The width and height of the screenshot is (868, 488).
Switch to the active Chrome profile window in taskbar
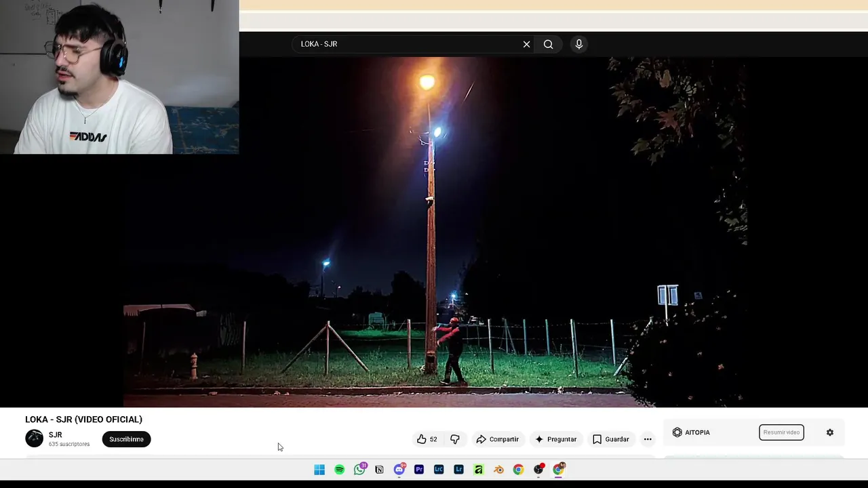pyautogui.click(x=559, y=470)
